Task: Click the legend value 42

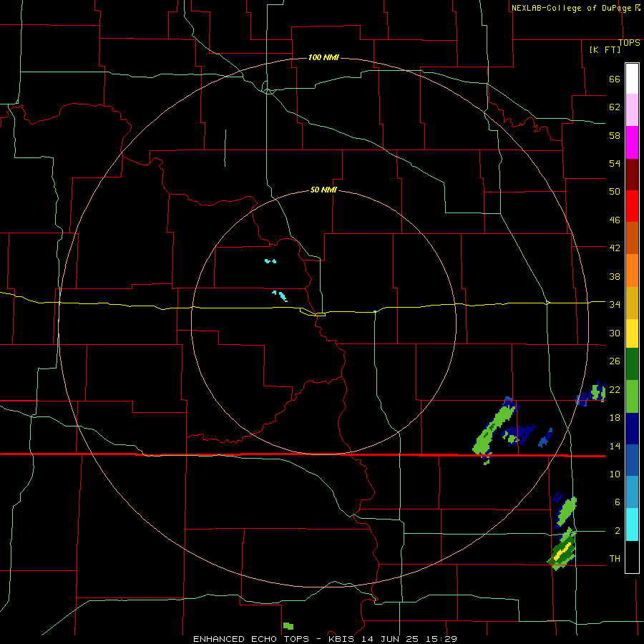Action: (x=615, y=248)
